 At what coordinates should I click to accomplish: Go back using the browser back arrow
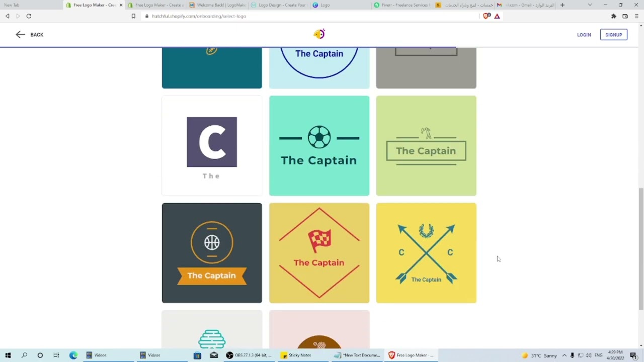coord(7,16)
